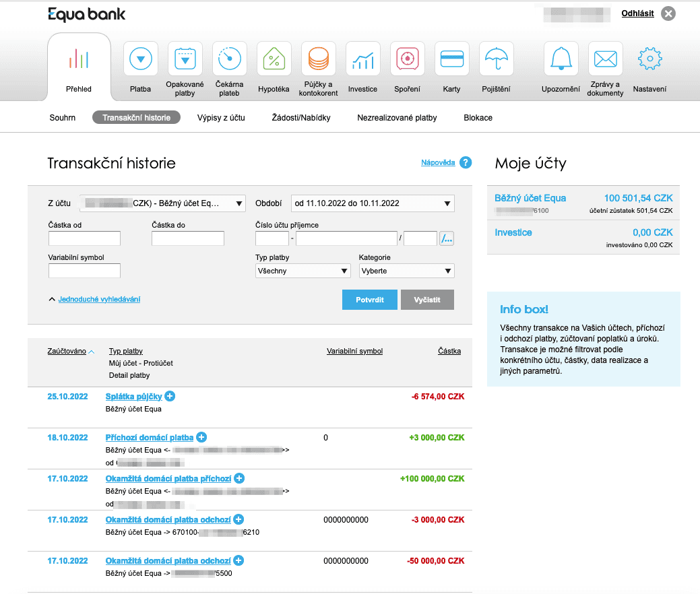
Task: Select the +100 000,00 CZK amount
Action: 432,478
